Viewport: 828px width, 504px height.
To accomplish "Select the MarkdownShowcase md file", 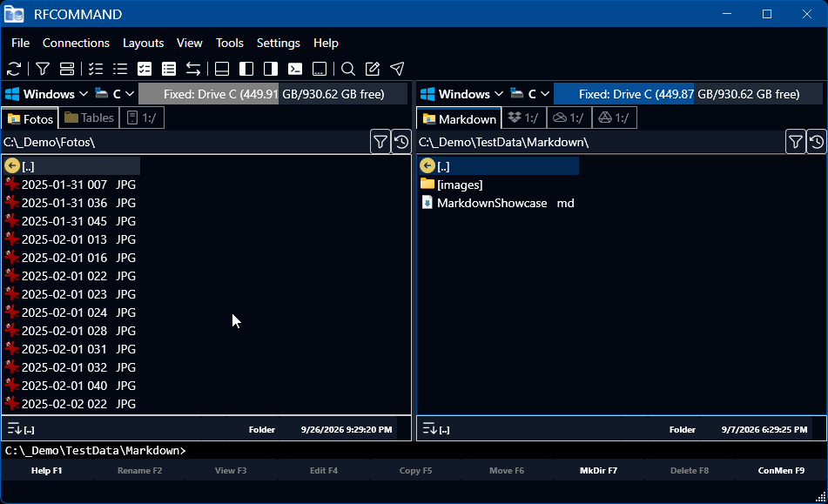I will (499, 203).
